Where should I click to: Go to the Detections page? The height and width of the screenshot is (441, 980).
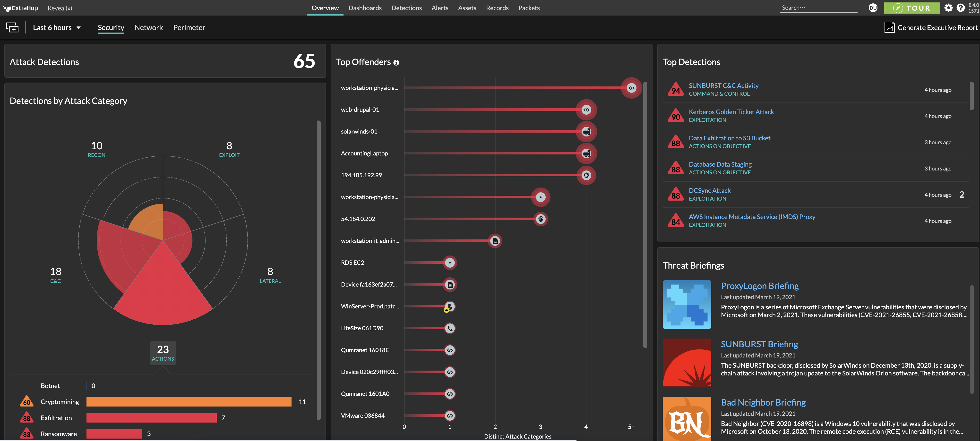click(406, 8)
